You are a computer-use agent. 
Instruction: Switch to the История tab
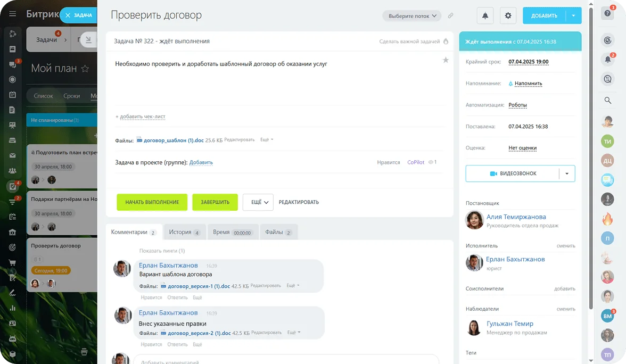tap(184, 232)
